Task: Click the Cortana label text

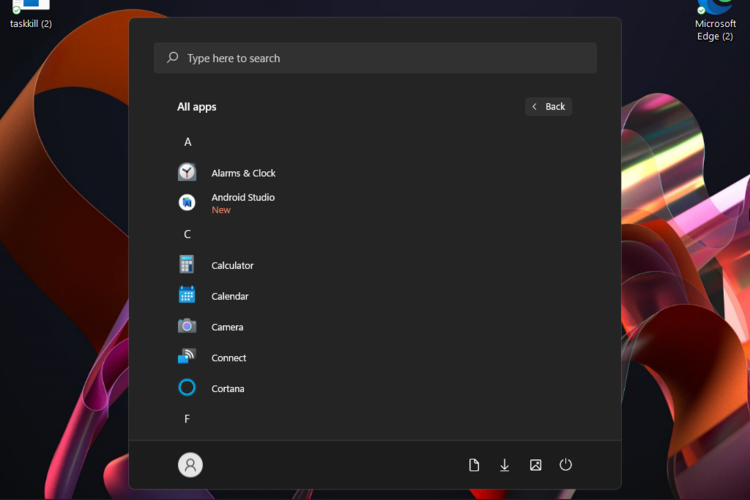Action: coord(228,389)
